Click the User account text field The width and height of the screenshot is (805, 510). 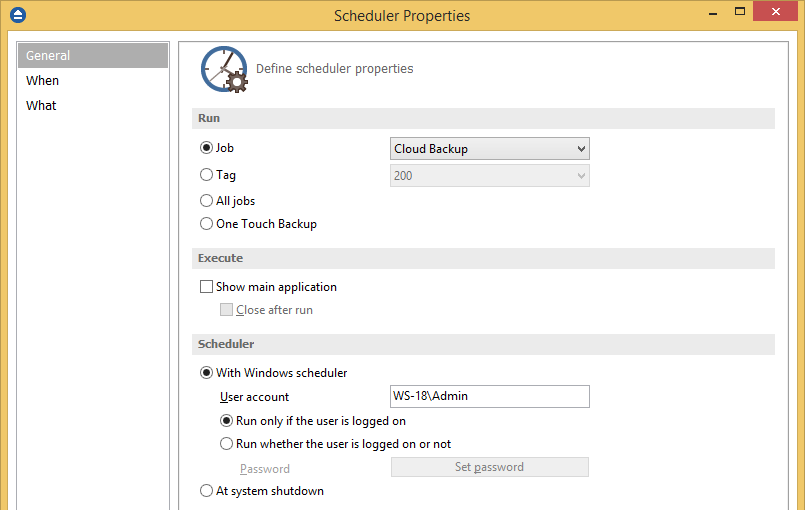(x=489, y=396)
